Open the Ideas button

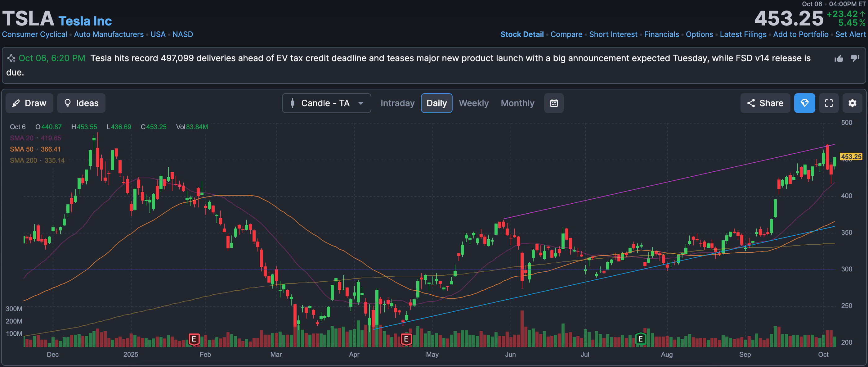[81, 103]
